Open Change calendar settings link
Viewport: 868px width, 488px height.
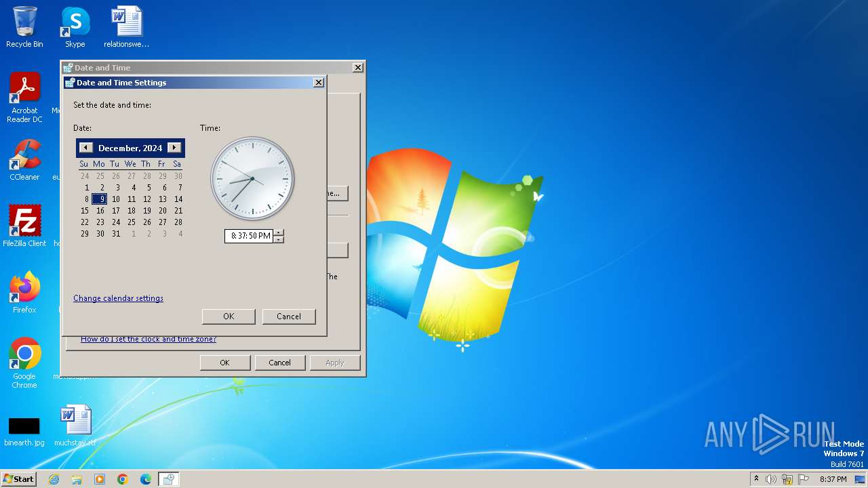pos(118,298)
